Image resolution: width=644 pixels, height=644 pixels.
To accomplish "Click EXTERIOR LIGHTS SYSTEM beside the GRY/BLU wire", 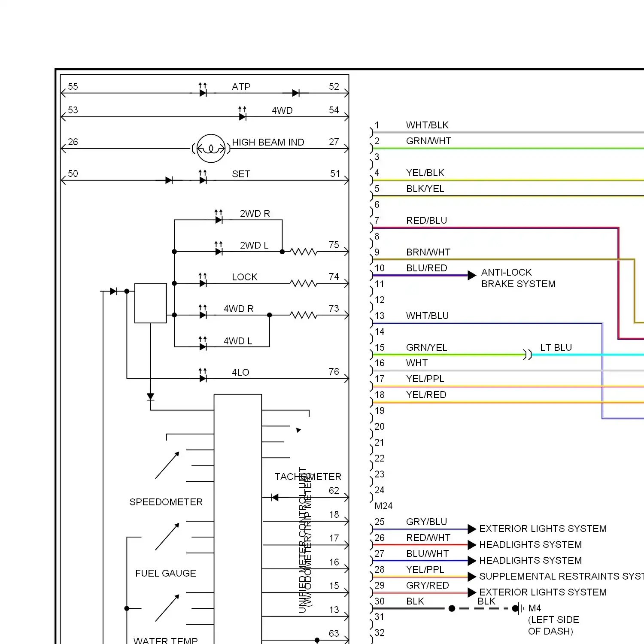I will click(543, 529).
